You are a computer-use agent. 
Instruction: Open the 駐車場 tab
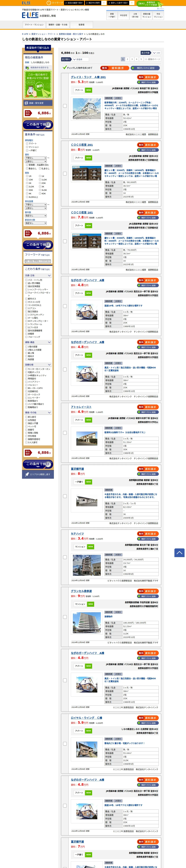[x=81, y=25]
